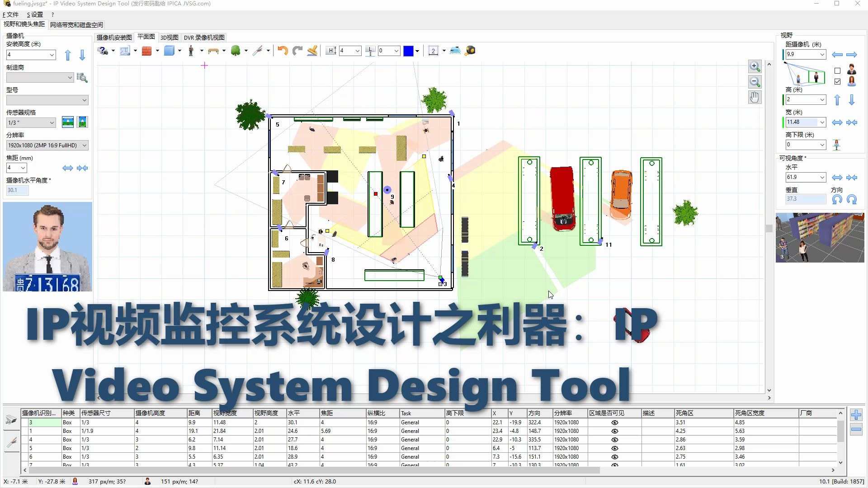
Task: Open the camera model search icon
Action: (82, 78)
